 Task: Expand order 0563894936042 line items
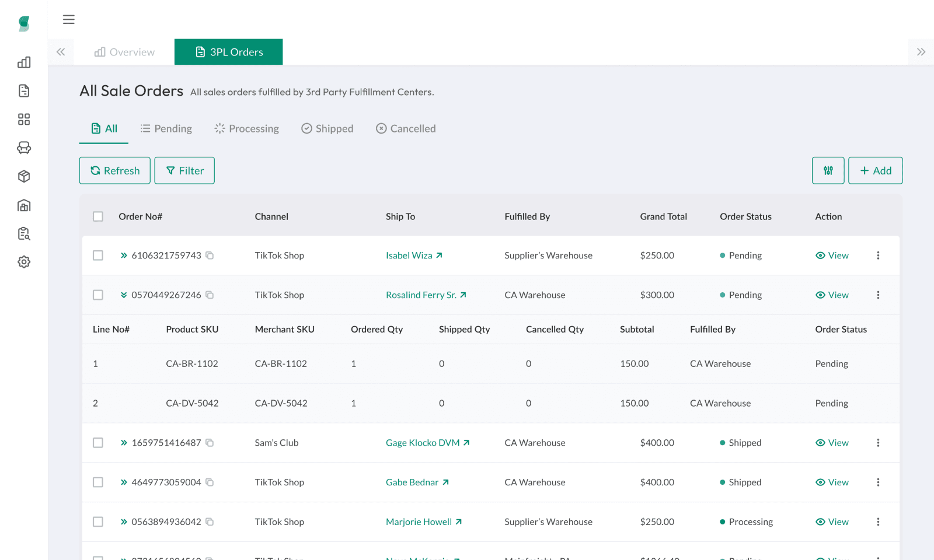[x=124, y=522]
